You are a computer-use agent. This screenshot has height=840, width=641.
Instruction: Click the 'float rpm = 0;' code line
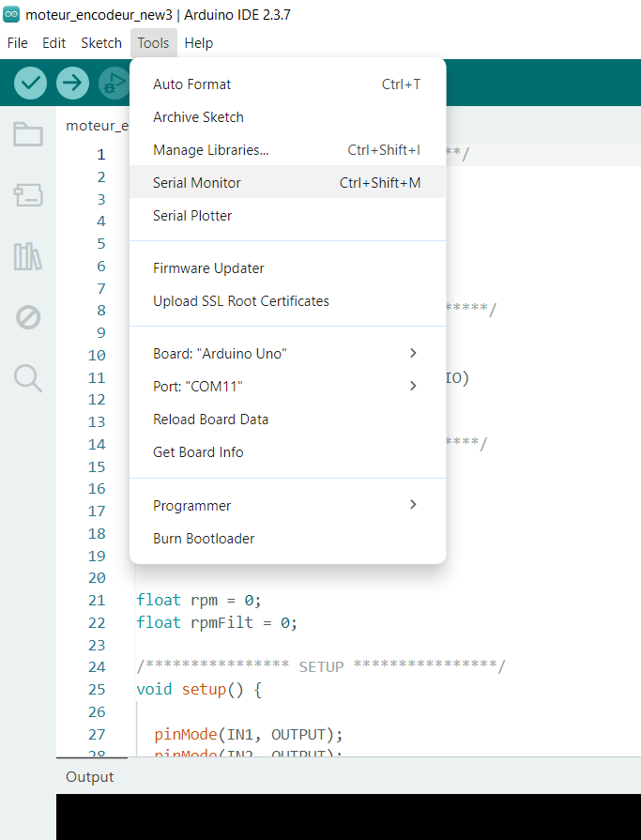pos(199,600)
